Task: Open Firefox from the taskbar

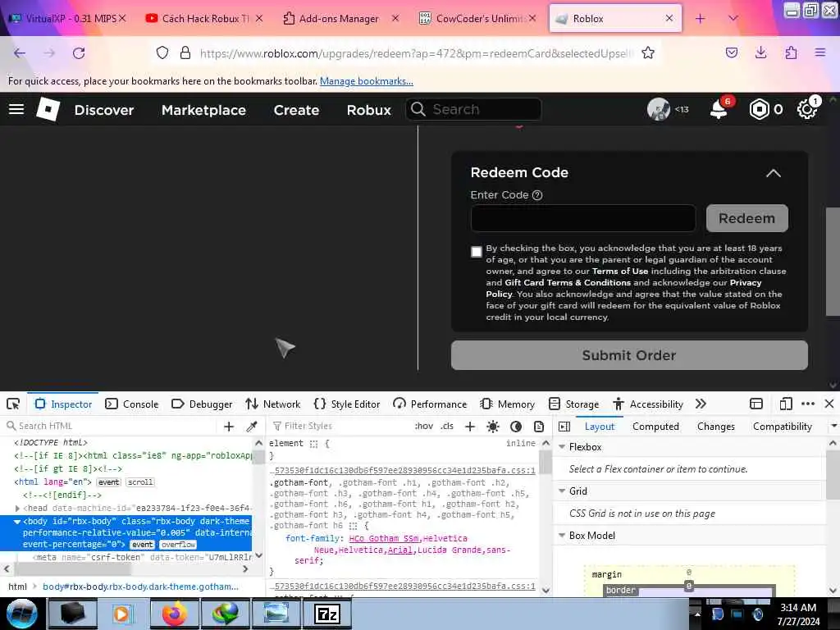Action: [174, 614]
